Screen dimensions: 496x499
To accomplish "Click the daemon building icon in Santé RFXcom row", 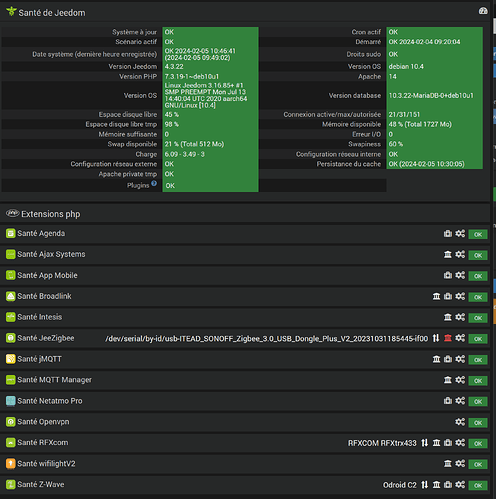I will pyautogui.click(x=436, y=443).
